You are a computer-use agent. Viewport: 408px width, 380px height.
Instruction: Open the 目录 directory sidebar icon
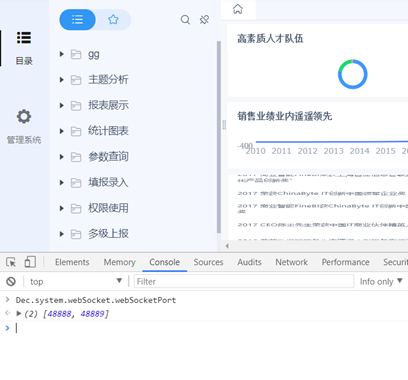24,38
